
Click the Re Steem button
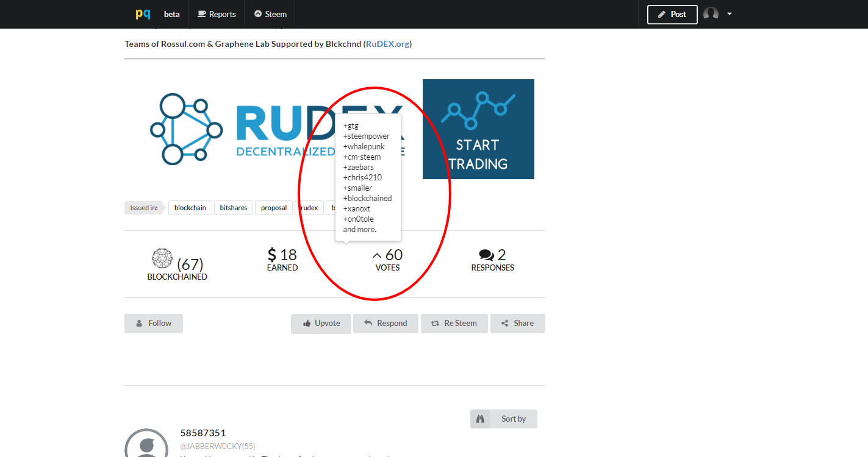click(x=454, y=324)
